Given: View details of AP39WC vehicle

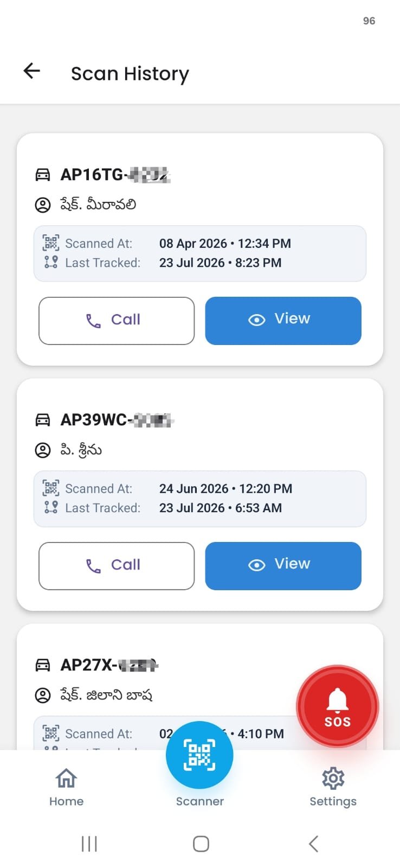Looking at the screenshot, I should pos(283,566).
